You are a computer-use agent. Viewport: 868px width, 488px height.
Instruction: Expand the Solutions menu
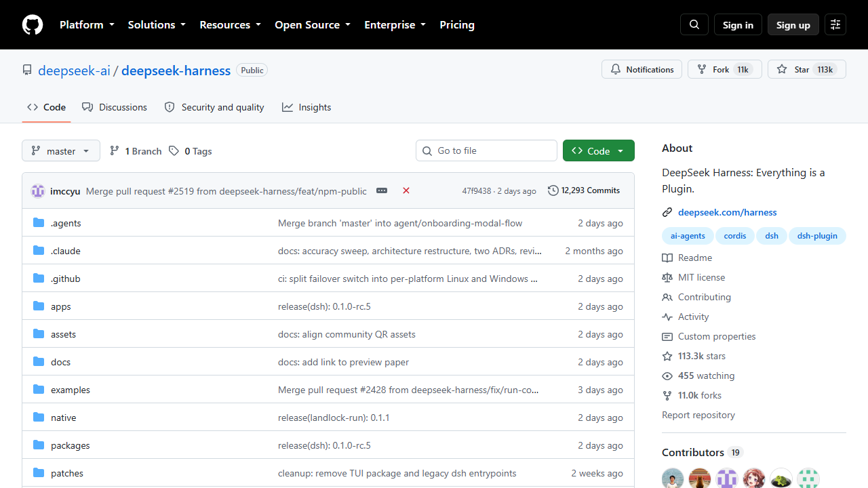pyautogui.click(x=157, y=24)
